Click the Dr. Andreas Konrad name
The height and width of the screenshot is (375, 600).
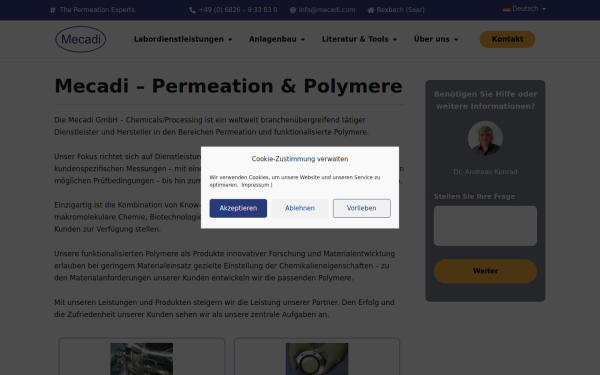[x=485, y=172]
